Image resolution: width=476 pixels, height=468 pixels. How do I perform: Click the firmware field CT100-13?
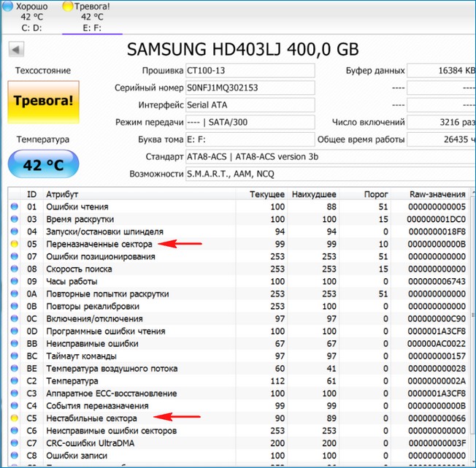click(x=250, y=70)
